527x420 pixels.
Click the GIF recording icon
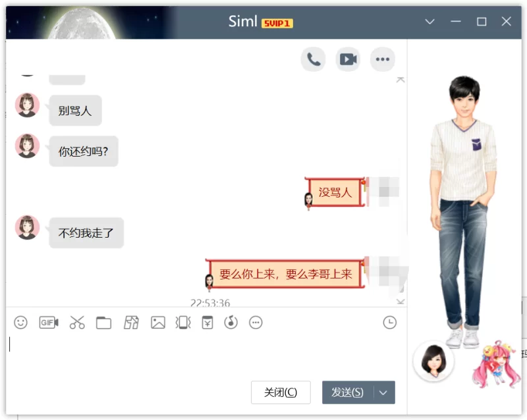pos(49,323)
